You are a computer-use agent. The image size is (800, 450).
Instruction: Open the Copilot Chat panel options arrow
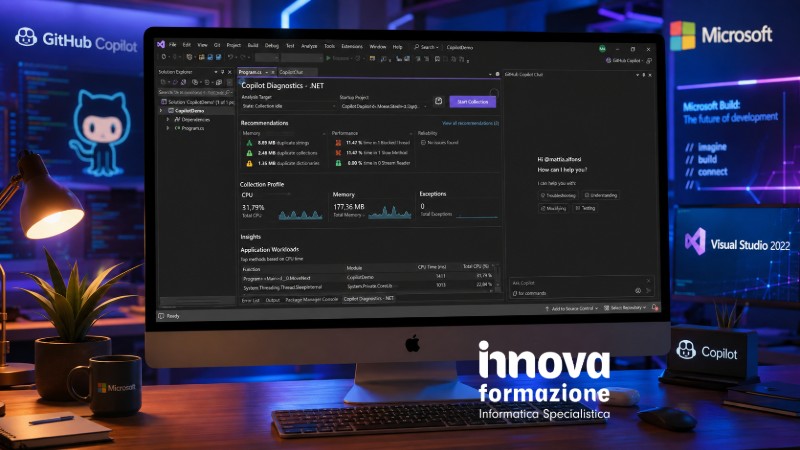click(637, 74)
